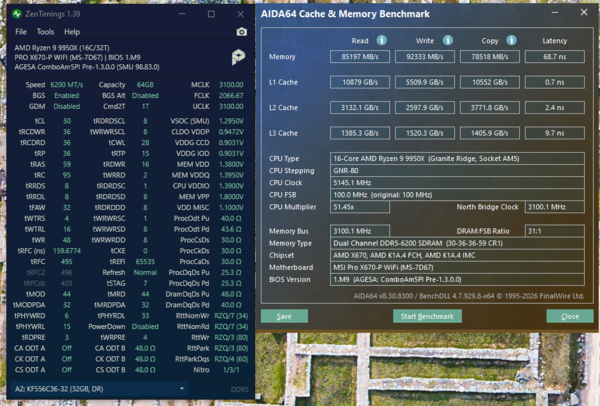Image resolution: width=600 pixels, height=406 pixels.
Task: Click the CPU Stepping field GNR-B0
Action: click(x=457, y=171)
